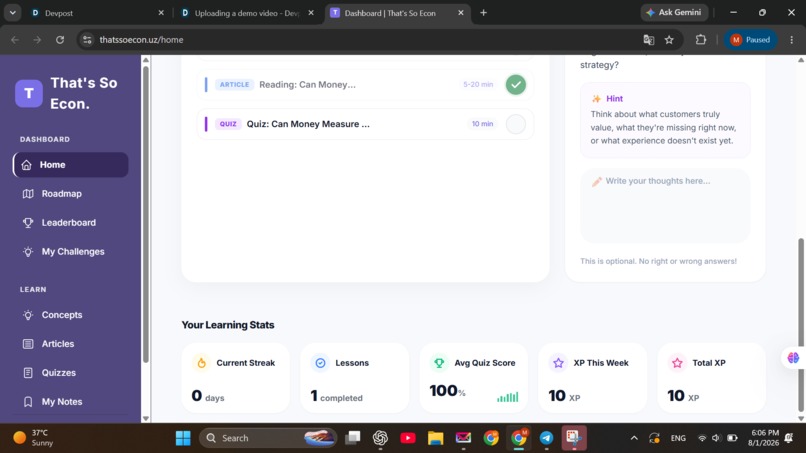Click the Lessons checkmark icon
Image resolution: width=806 pixels, height=453 pixels.
320,363
